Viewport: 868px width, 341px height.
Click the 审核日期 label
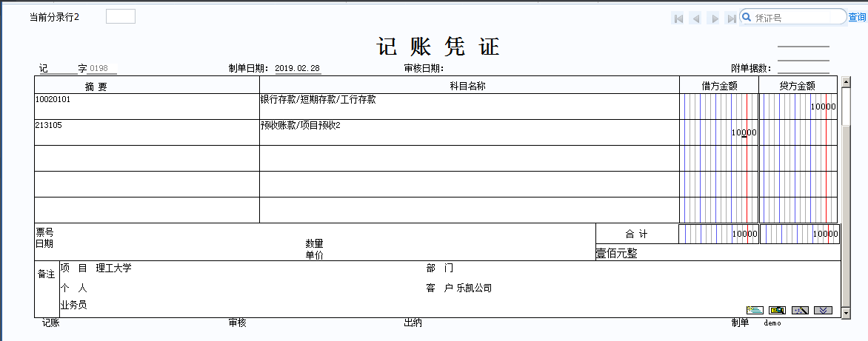[424, 69]
